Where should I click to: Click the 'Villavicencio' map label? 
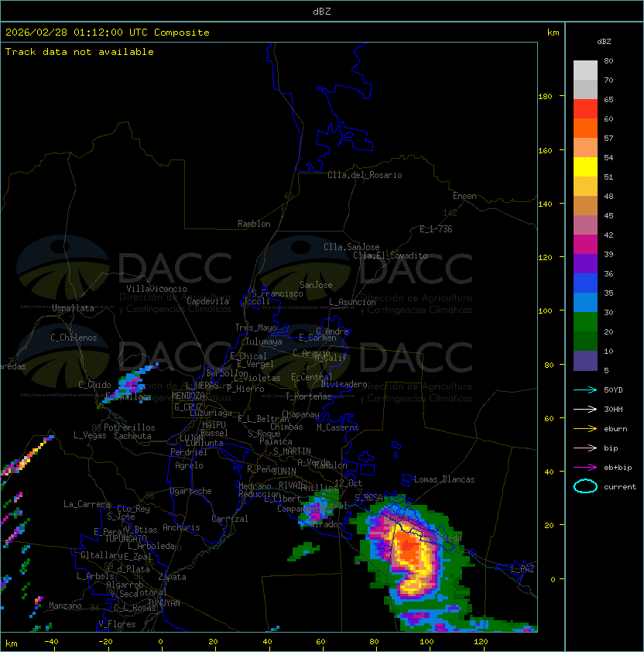coord(156,289)
